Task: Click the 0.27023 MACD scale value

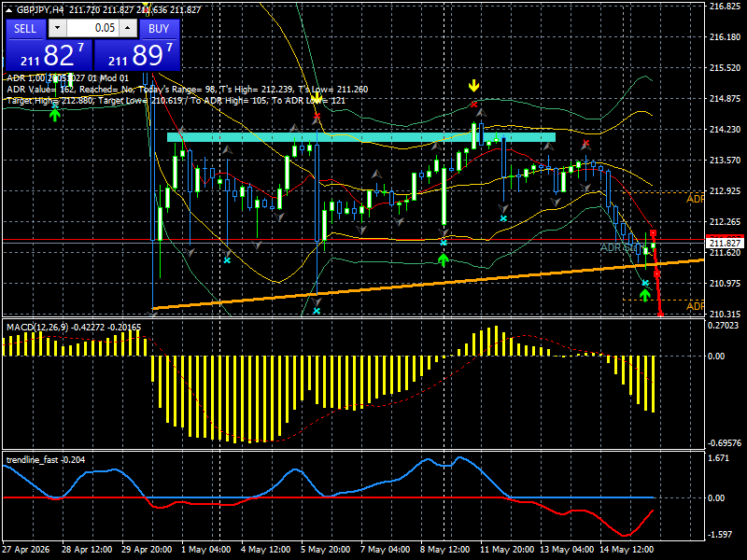Action: (725, 325)
